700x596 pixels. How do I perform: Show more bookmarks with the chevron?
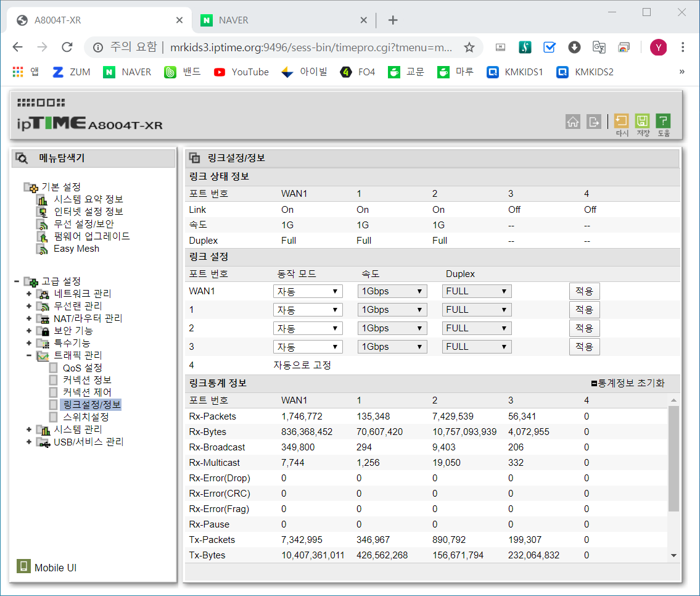(x=681, y=72)
